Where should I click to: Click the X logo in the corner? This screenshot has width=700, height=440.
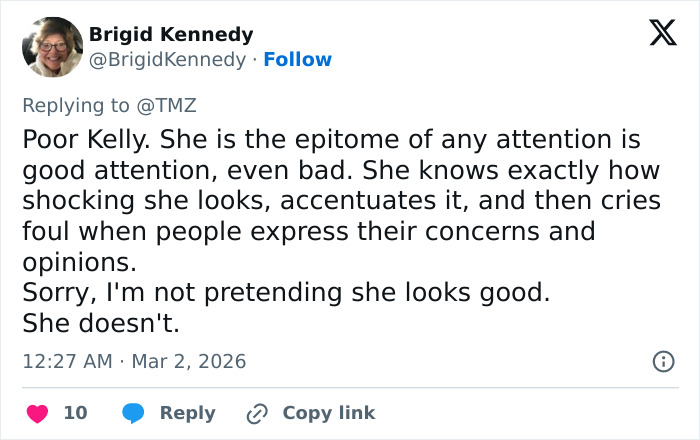pos(656,34)
